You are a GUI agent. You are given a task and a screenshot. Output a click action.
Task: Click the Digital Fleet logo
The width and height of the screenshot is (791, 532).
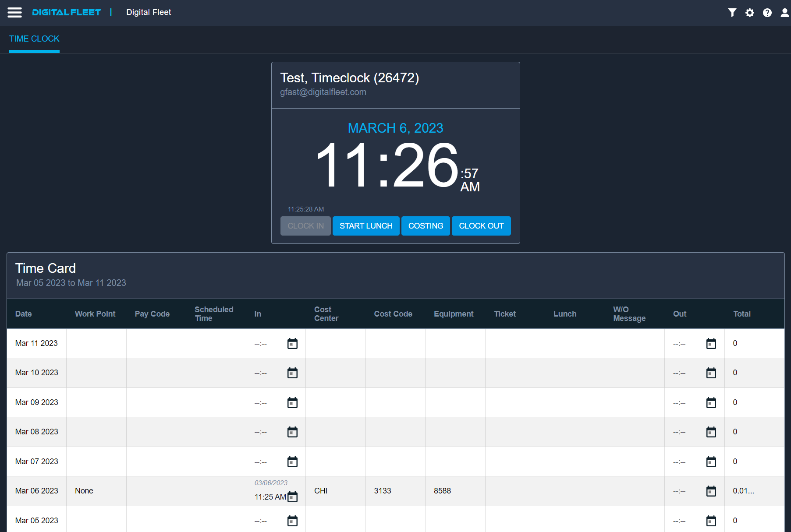point(66,12)
